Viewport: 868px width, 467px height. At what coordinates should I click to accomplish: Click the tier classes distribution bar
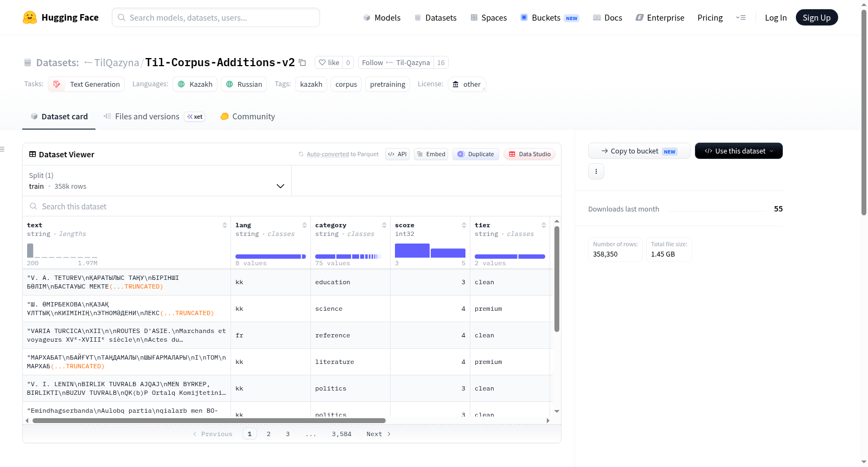tap(510, 257)
